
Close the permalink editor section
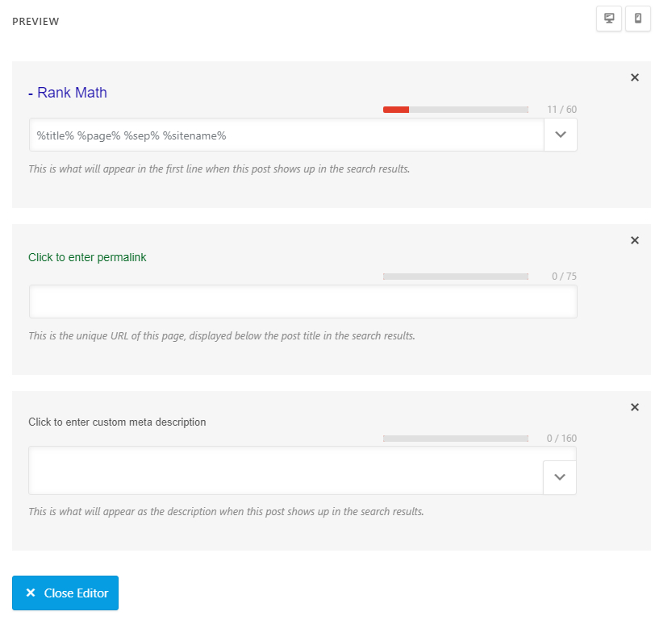pyautogui.click(x=634, y=240)
